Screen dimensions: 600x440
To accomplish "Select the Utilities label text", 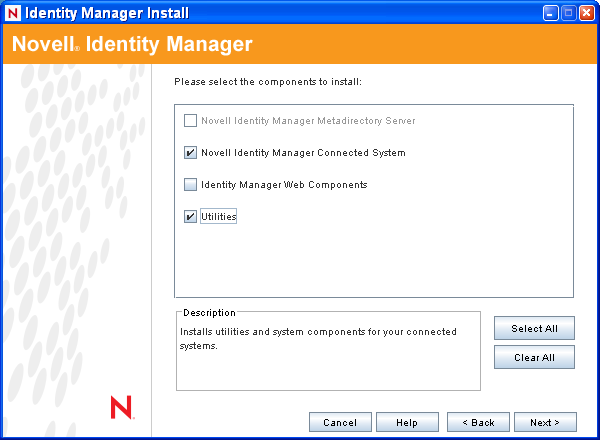I will tap(218, 217).
